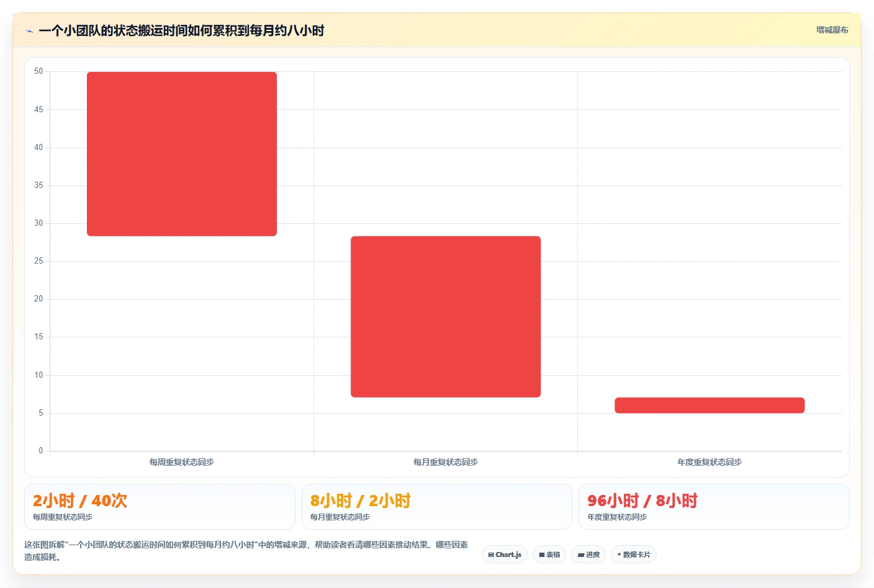Click the y-axis value 50
The height and width of the screenshot is (588, 874).
38,71
